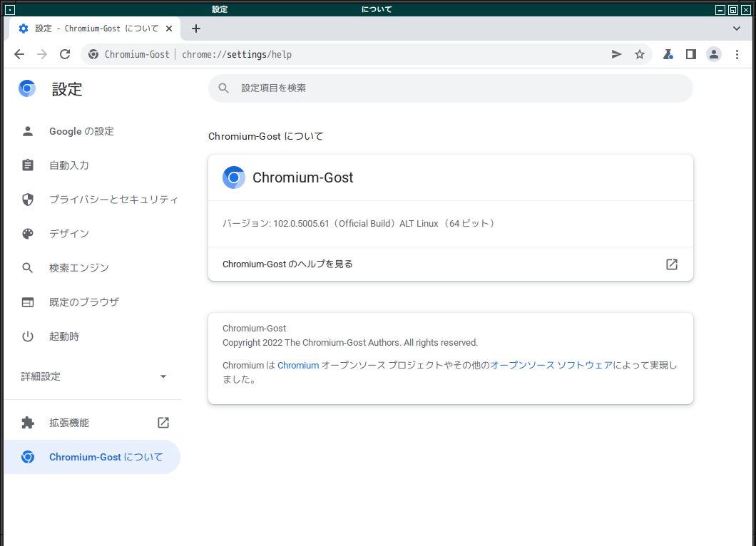Screen dimensions: 756x546
Task: Click the page heading Chromium-Gost について
Action: coord(265,136)
